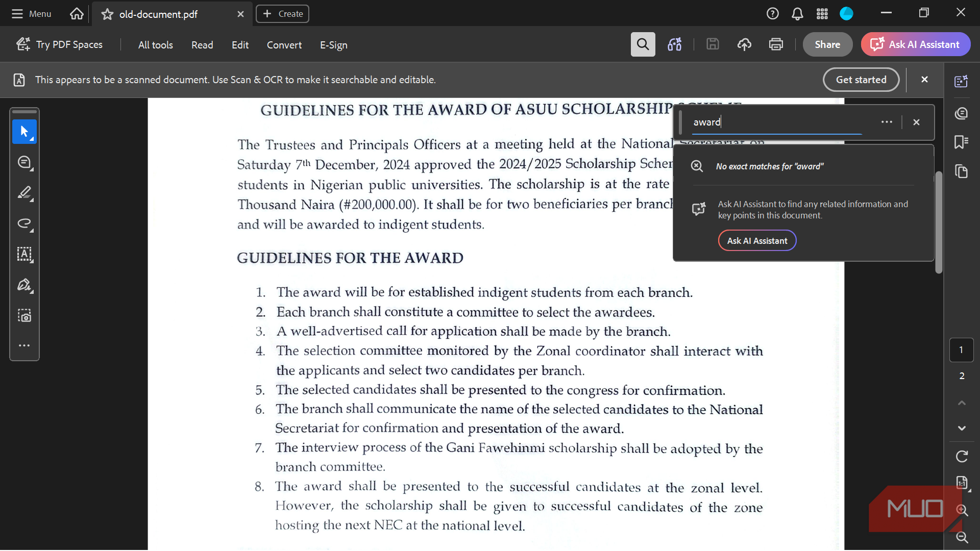Click the read aloud headphones icon
The height and width of the screenshot is (551, 980).
[x=674, y=44]
